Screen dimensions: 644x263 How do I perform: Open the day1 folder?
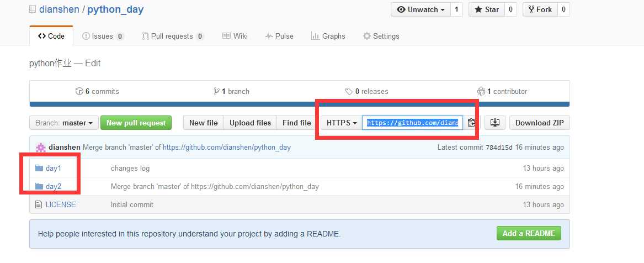[54, 168]
